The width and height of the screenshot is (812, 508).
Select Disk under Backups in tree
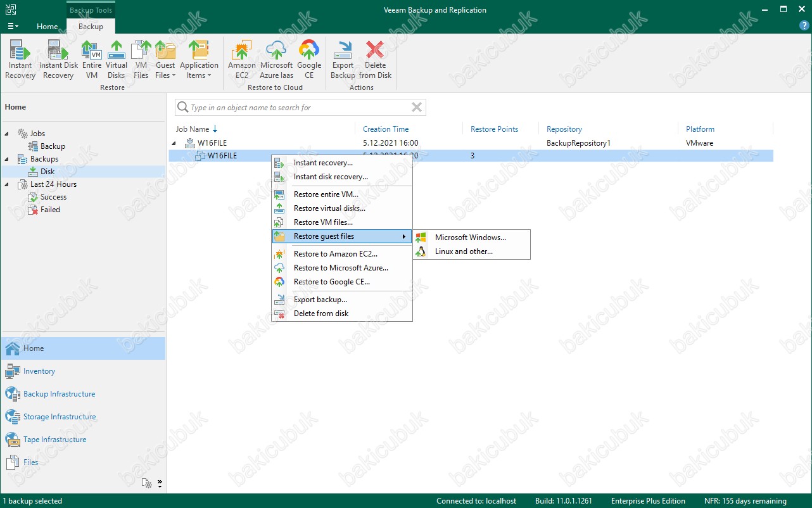(48, 172)
